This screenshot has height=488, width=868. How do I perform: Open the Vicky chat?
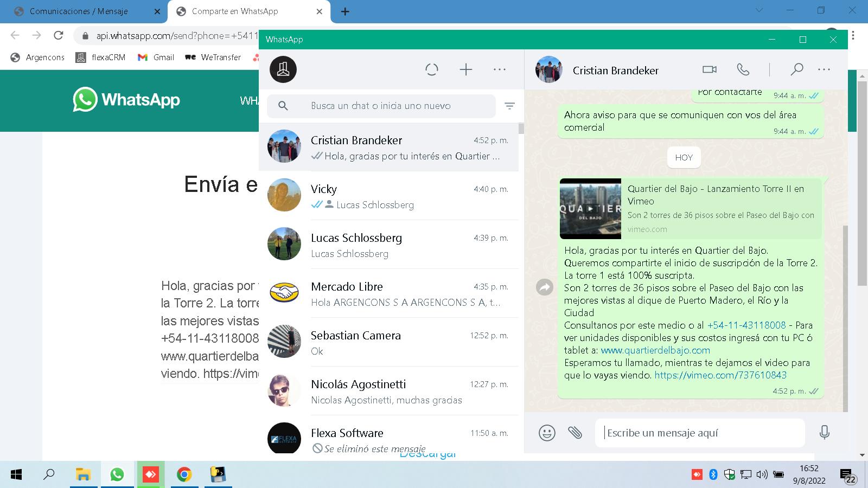pyautogui.click(x=388, y=196)
